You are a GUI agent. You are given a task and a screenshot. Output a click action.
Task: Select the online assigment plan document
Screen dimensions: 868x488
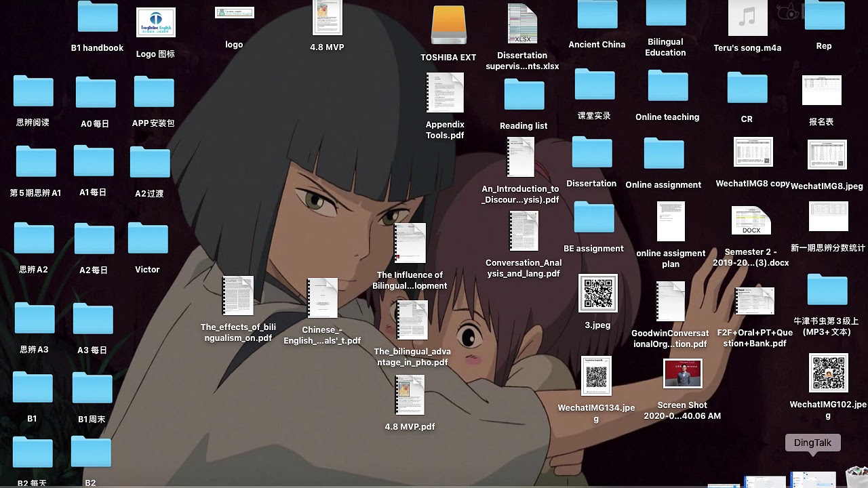[x=671, y=222]
